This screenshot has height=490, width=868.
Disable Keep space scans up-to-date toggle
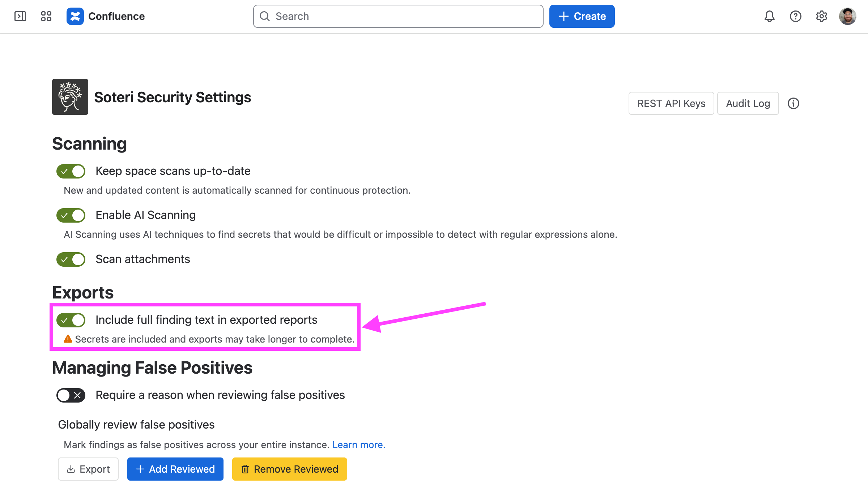click(71, 171)
